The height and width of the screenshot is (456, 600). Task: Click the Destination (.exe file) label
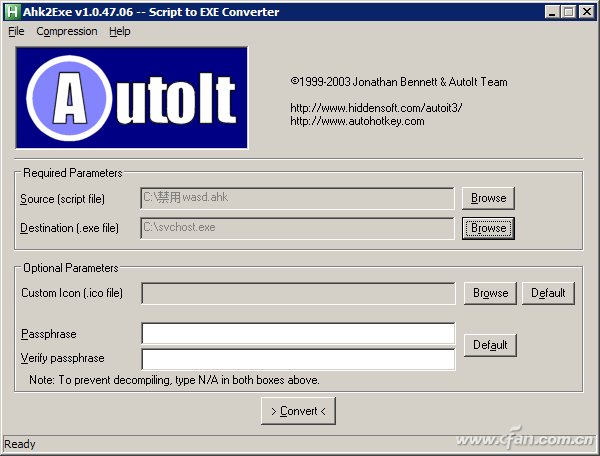69,228
